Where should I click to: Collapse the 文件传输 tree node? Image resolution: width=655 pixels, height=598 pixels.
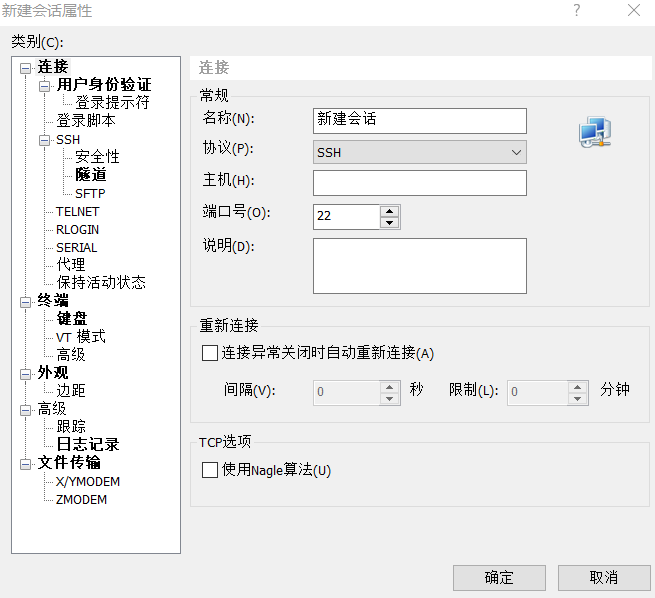tap(25, 464)
